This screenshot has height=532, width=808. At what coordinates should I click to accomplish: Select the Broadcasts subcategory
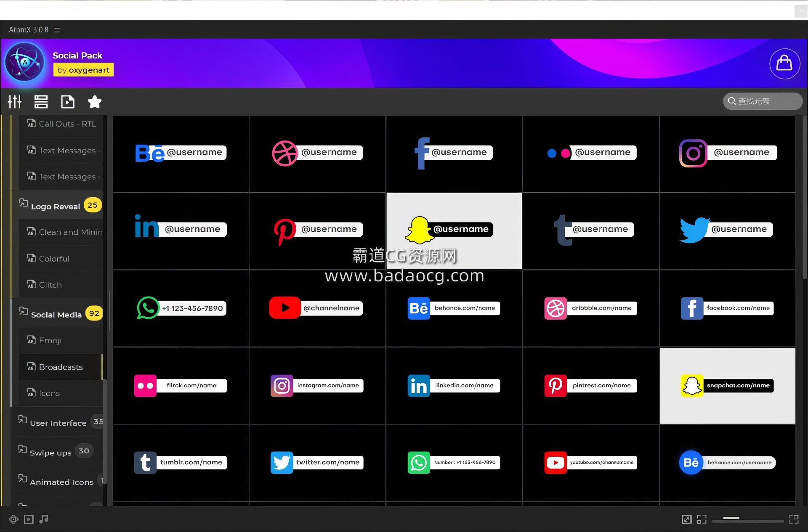(61, 367)
